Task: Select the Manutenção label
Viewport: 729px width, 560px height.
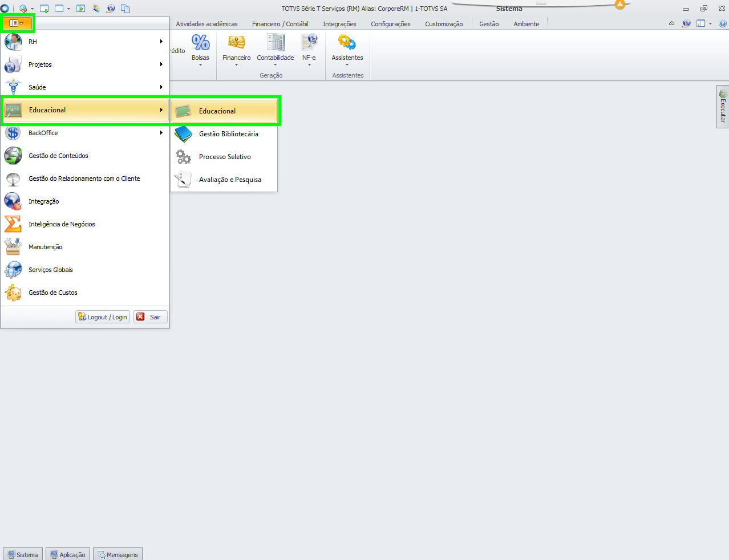Action: pos(46,247)
